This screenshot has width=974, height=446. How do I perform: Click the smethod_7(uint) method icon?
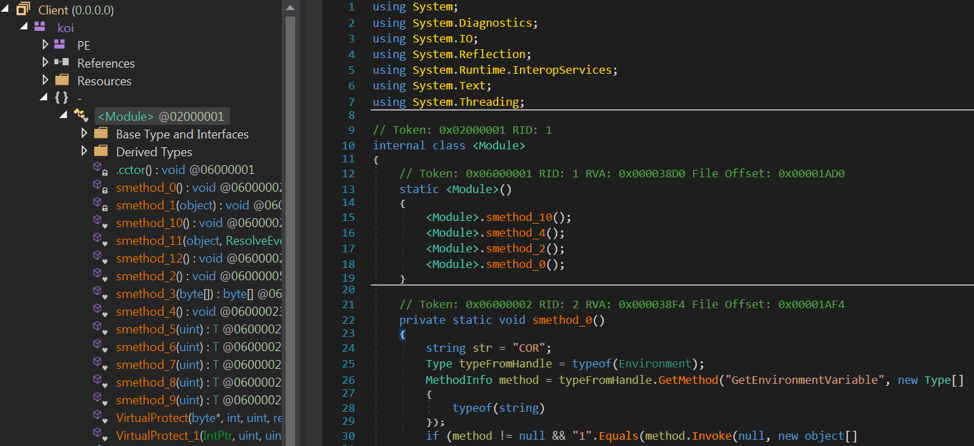[100, 364]
